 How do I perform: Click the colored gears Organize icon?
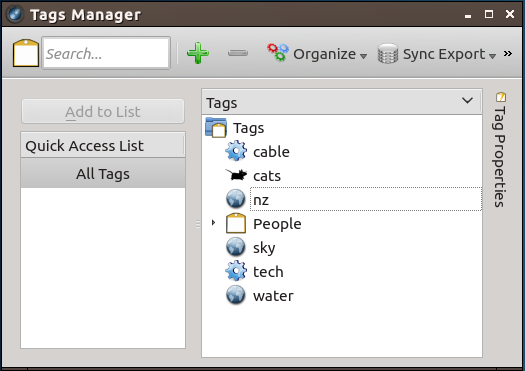(x=278, y=53)
